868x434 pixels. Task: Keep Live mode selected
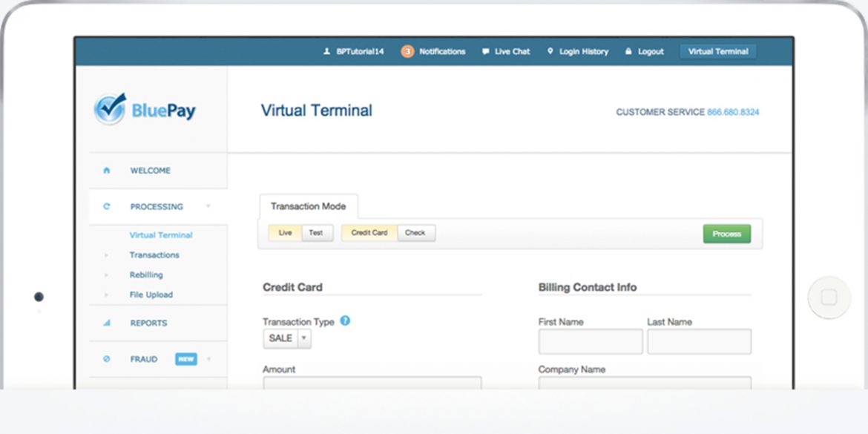click(x=284, y=232)
